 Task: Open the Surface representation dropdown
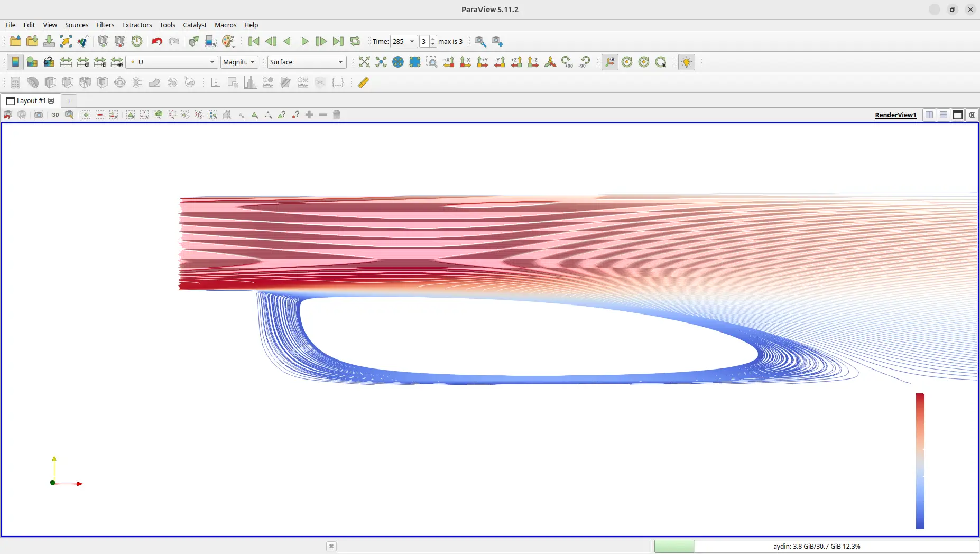(x=307, y=62)
